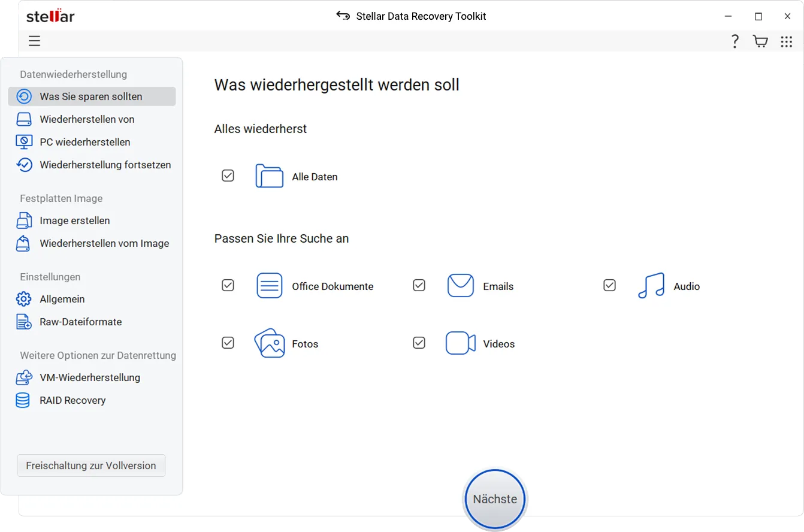804x532 pixels.
Task: Toggle the Fotos checkbox
Action: pos(228,343)
